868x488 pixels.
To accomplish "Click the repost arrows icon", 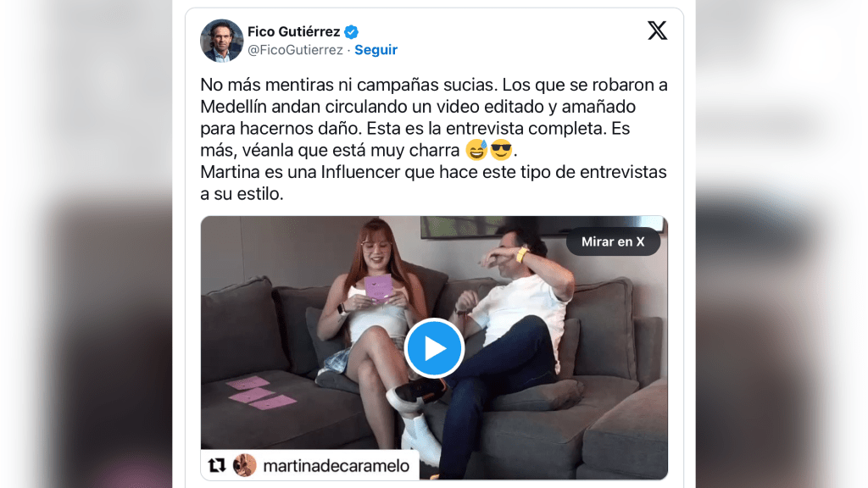I will point(217,465).
